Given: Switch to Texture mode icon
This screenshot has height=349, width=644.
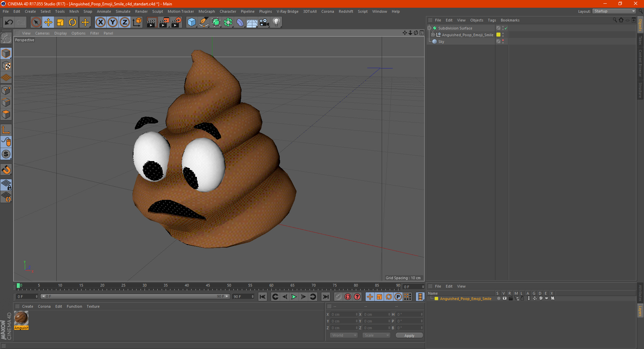Looking at the screenshot, I should click(x=6, y=66).
